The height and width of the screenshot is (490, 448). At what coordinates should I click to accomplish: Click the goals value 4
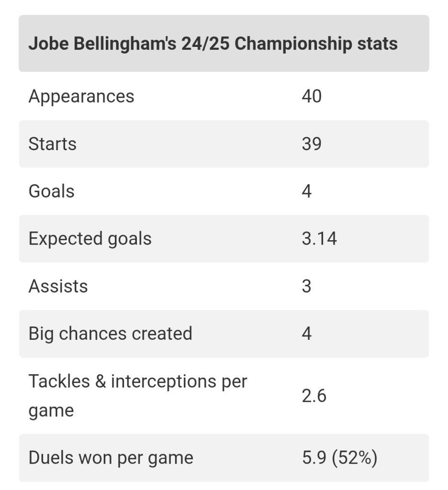coord(307,191)
